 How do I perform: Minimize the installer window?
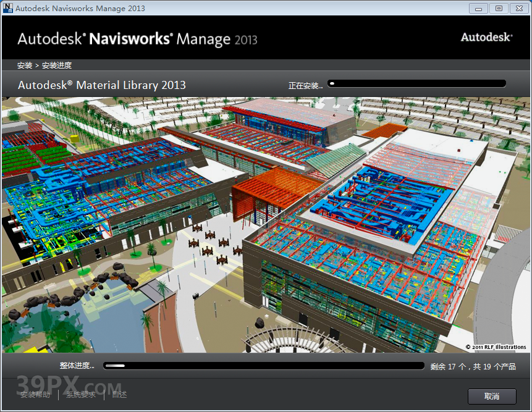[477, 8]
